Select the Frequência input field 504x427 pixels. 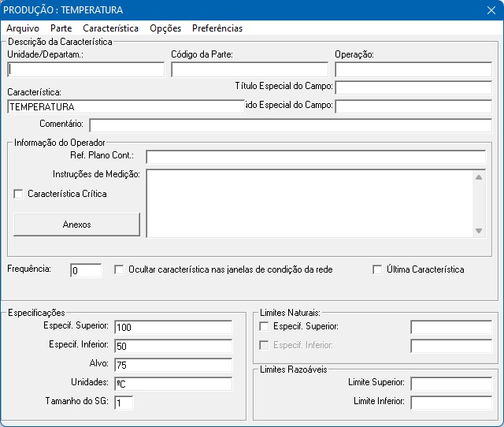click(x=86, y=271)
